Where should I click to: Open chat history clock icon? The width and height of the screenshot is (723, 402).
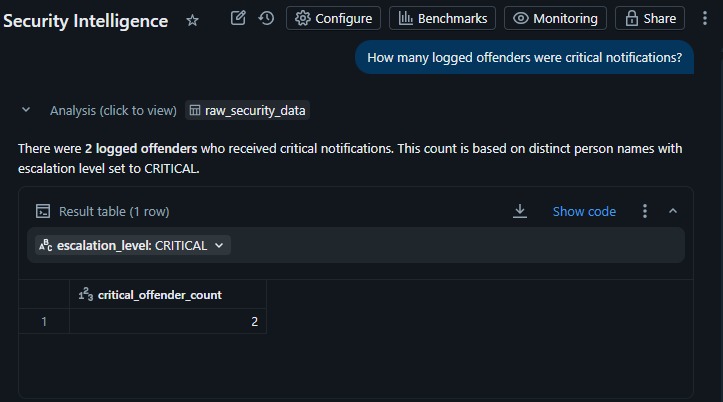pyautogui.click(x=266, y=18)
